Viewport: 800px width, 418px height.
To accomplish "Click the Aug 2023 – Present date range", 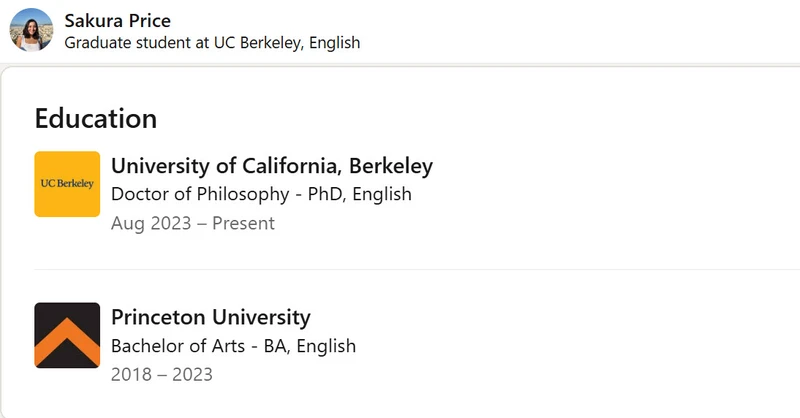I will coord(193,224).
